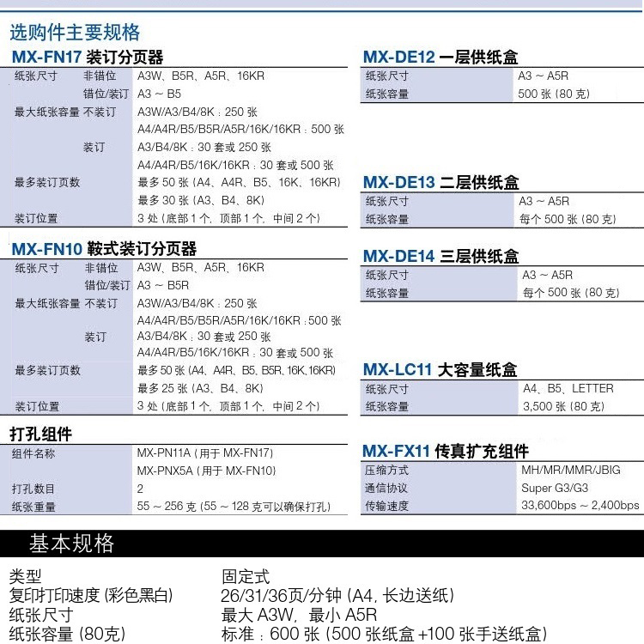This screenshot has height=644, width=644.
Task: Select the value 'MH/MR/MMR/JBIG'
Action: [571, 470]
